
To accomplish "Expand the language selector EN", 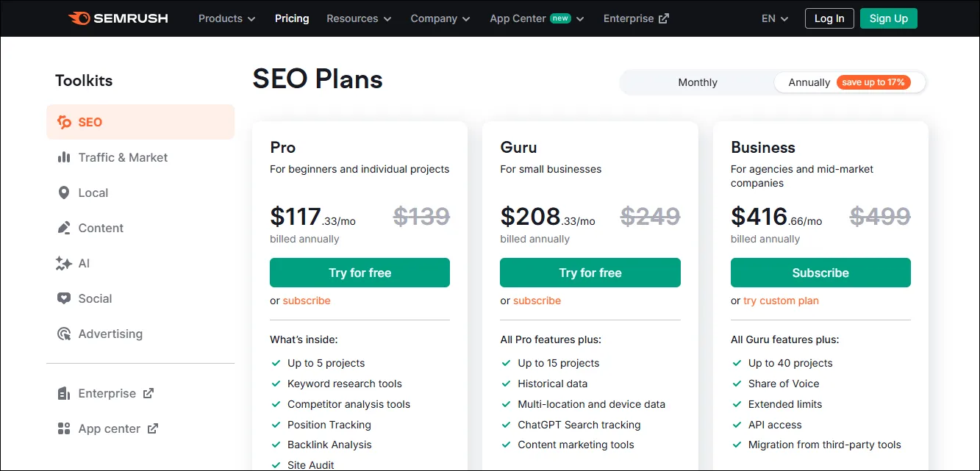I will click(x=774, y=18).
